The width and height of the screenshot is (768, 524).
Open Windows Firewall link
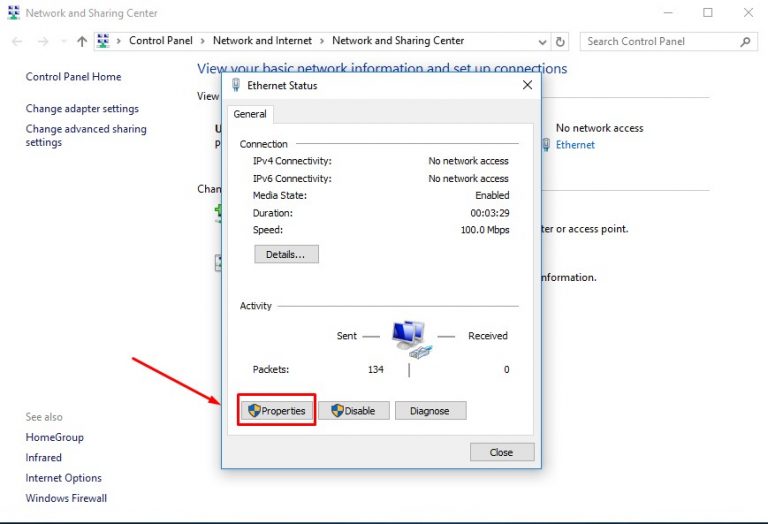[66, 498]
